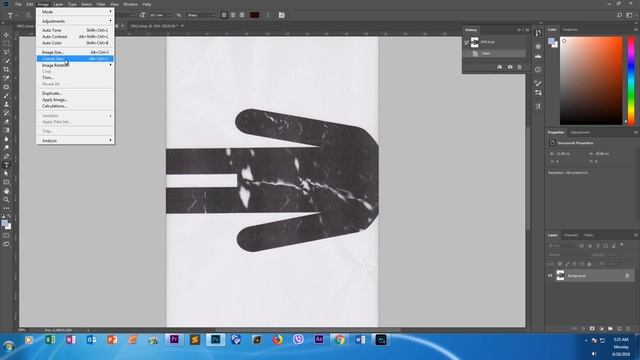
Task: Select the Eyedropper tool
Action: [x=6, y=78]
